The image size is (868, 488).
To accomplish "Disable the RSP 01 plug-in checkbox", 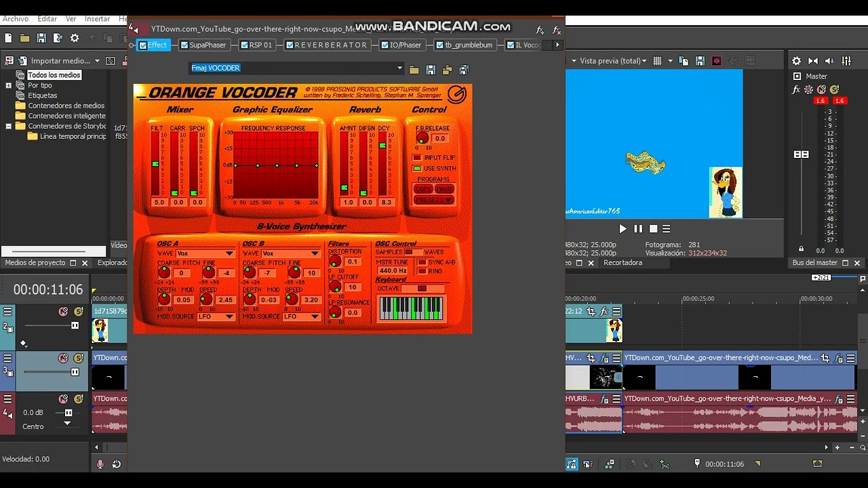I will (245, 45).
